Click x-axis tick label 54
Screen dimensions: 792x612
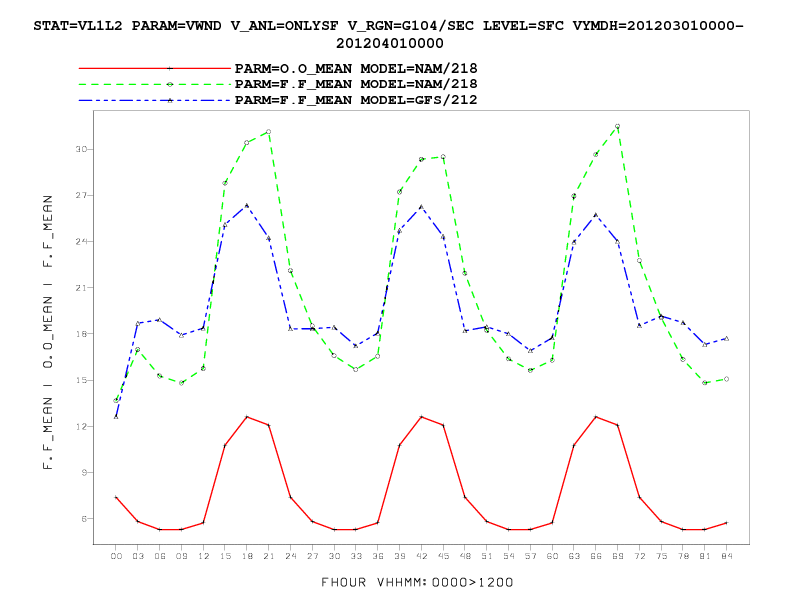pyautogui.click(x=509, y=556)
